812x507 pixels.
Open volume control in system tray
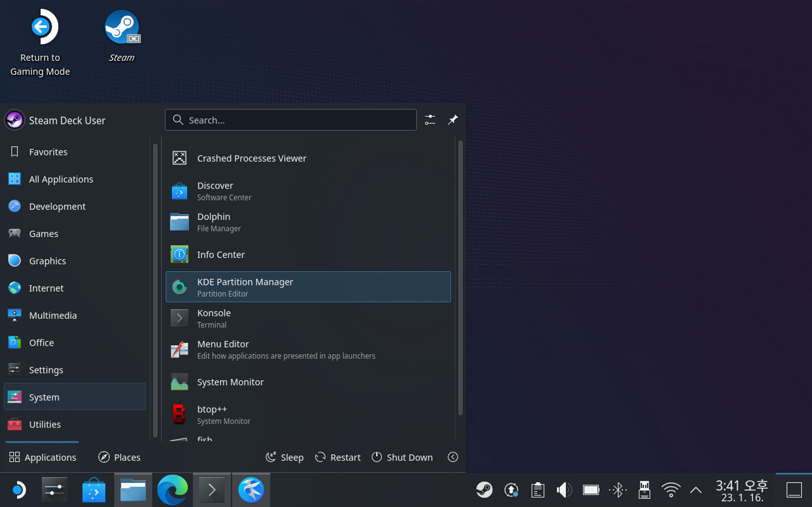click(x=564, y=490)
